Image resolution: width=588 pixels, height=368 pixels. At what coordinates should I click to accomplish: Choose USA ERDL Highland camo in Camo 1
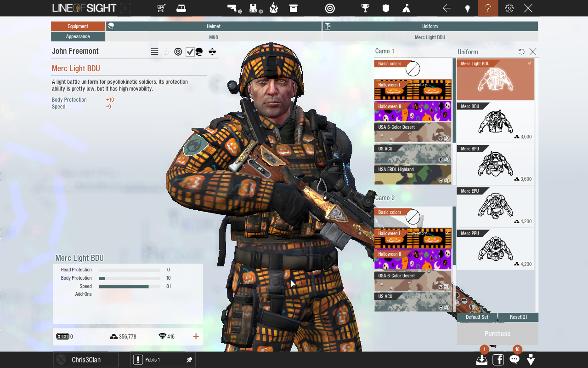(413, 175)
